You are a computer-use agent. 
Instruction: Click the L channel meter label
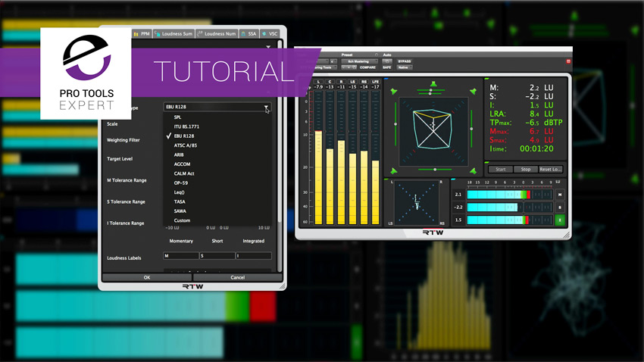(318, 82)
